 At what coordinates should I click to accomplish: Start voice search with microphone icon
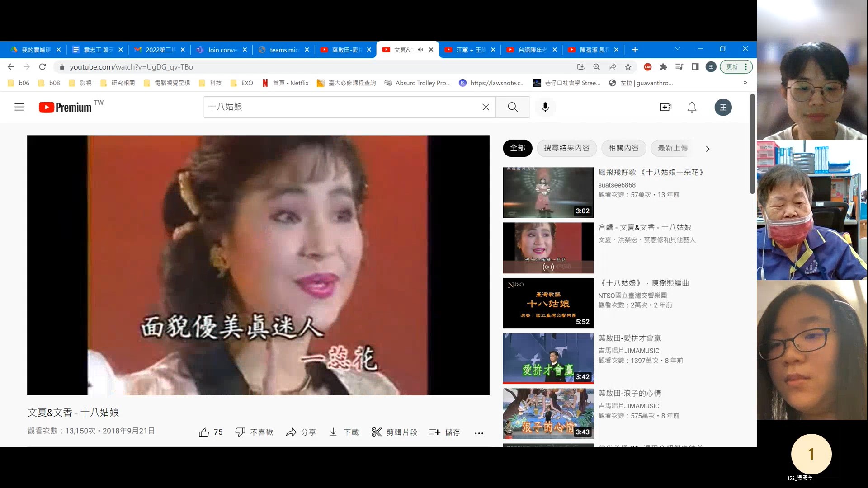[x=545, y=107]
